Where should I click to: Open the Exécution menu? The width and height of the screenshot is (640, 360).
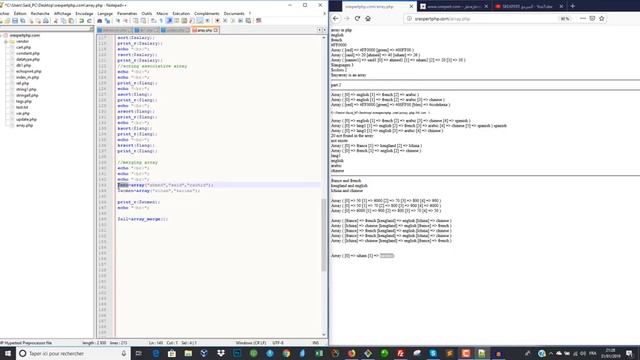coord(181,13)
